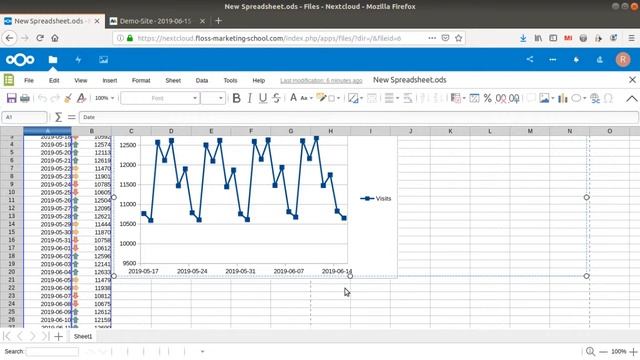Viewport: 640px width, 360px height.
Task: Toggle the Wrap text icon
Action: [x=407, y=98]
